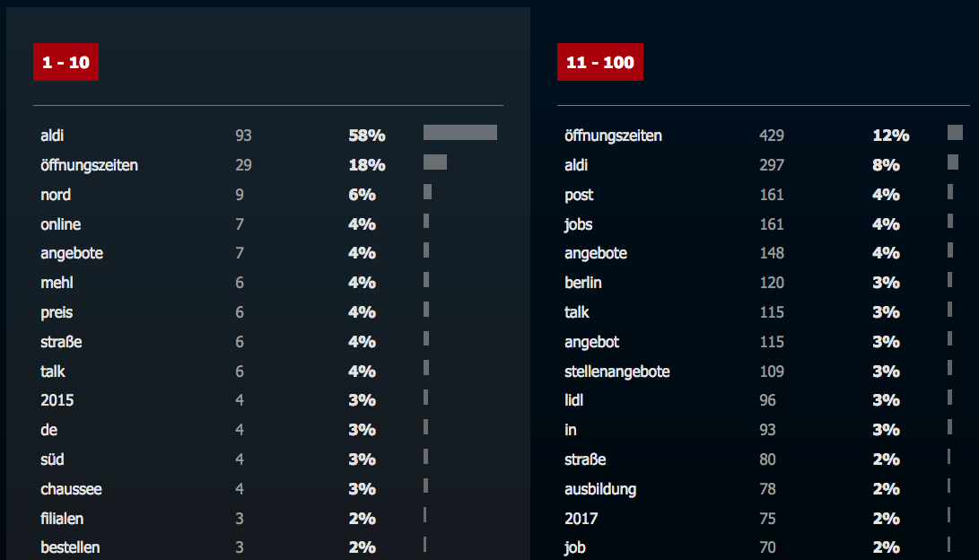Select the "post" keyword
Image resolution: width=979 pixels, height=560 pixels.
coord(579,195)
